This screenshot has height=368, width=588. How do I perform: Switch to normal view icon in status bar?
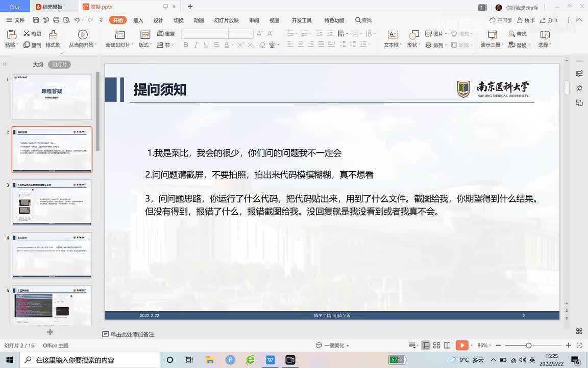pos(426,345)
